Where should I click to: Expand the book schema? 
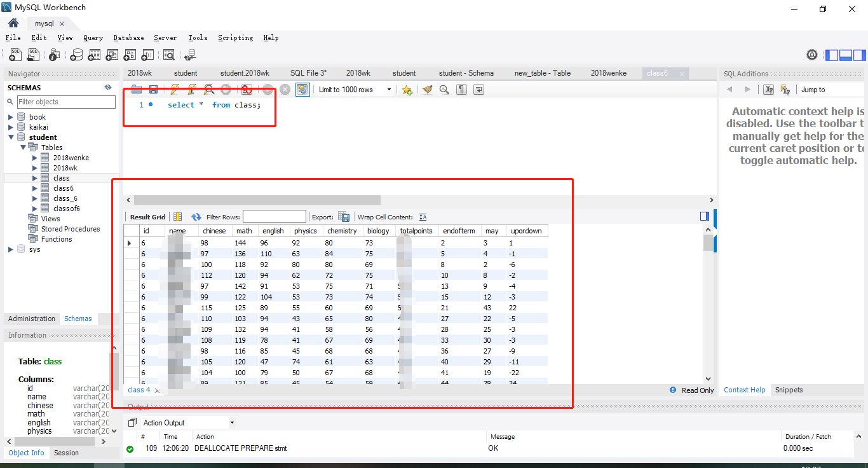tap(11, 117)
